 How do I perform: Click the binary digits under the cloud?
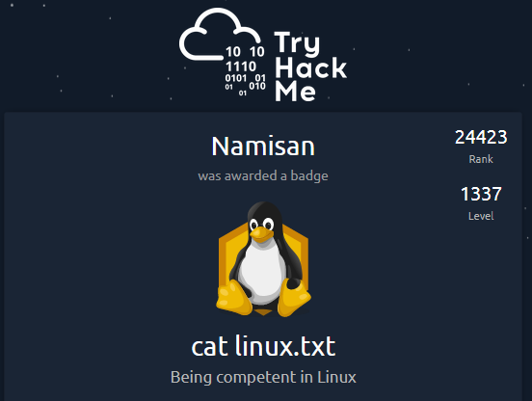[245, 70]
